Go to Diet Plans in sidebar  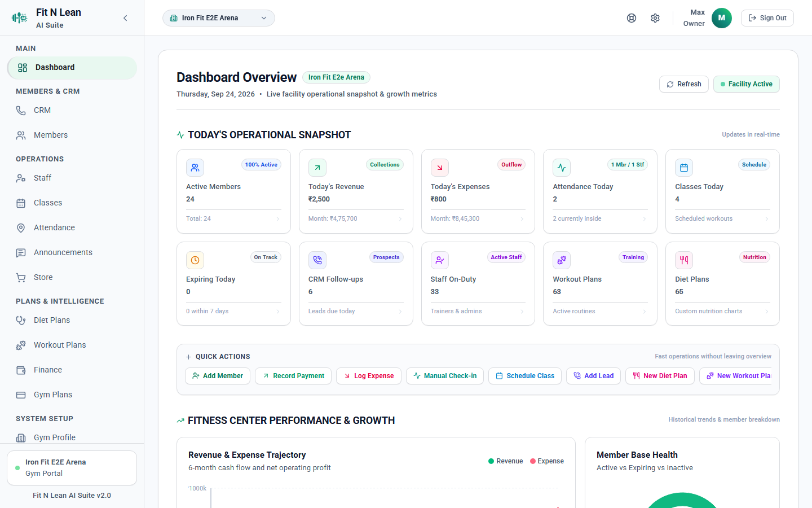click(x=72, y=321)
